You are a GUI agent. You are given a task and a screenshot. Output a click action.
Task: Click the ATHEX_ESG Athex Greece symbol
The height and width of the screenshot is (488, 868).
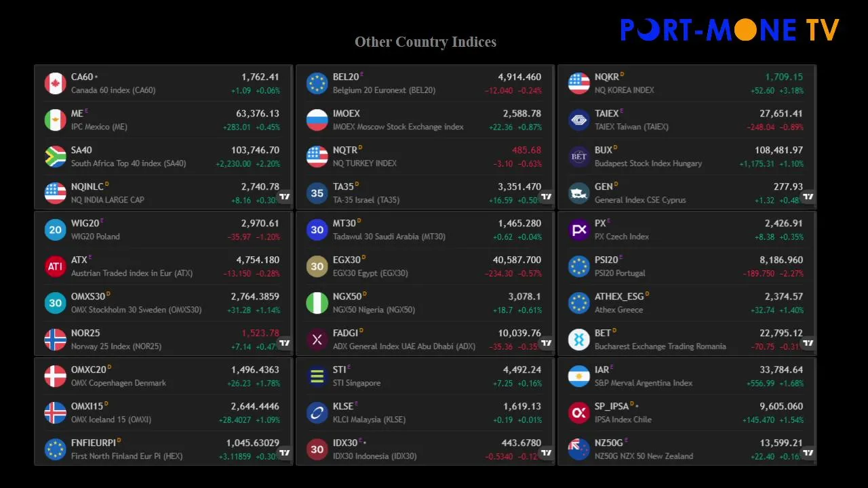coord(618,297)
